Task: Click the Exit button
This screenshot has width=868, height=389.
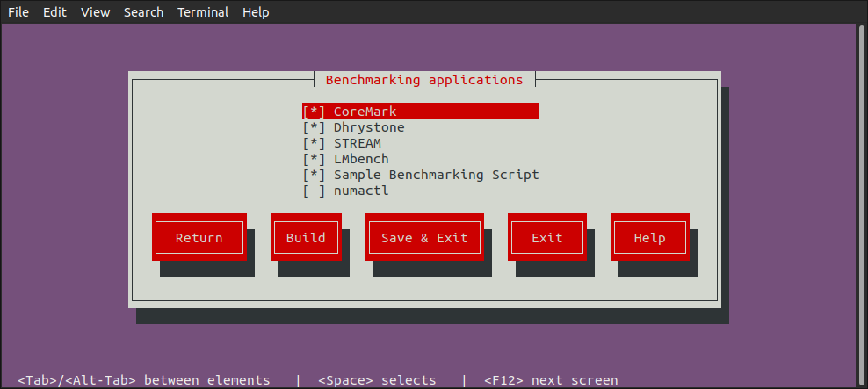Action: point(547,237)
